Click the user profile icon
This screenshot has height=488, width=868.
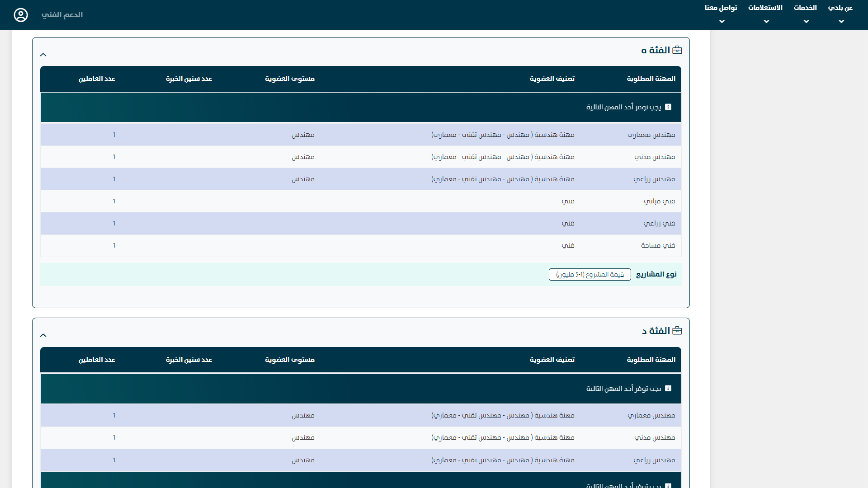[21, 15]
